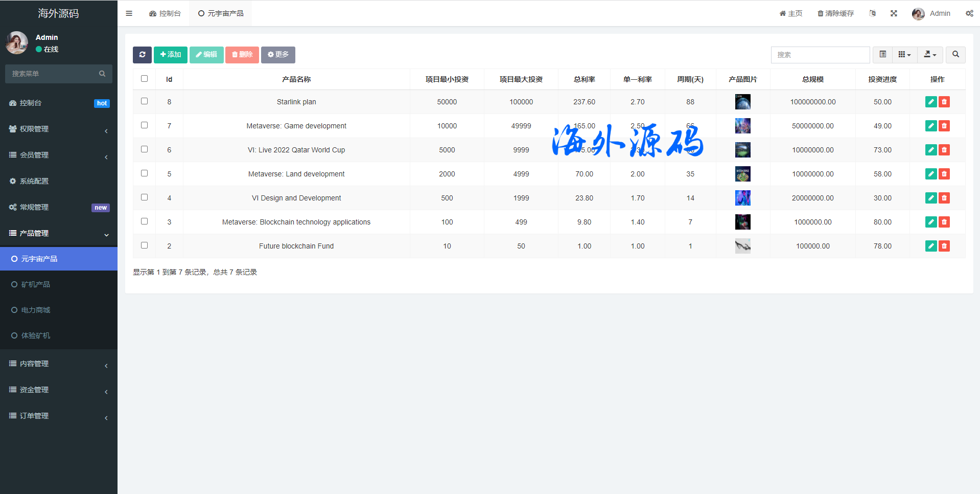Open the columns visibility dropdown
Image resolution: width=980 pixels, height=494 pixels.
pos(904,55)
